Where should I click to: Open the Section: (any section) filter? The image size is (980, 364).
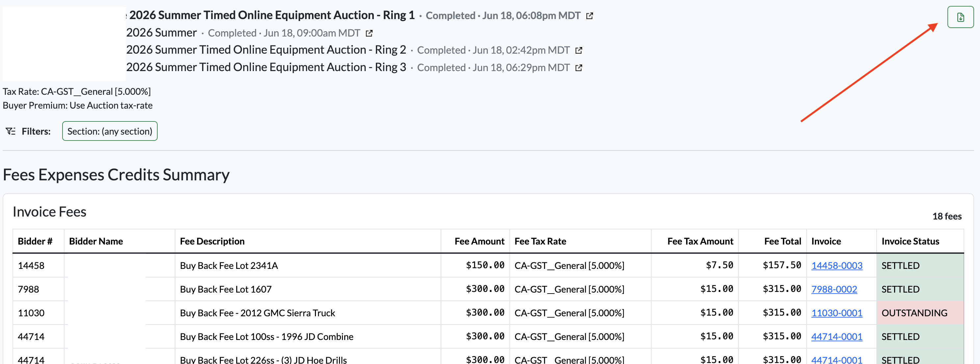[x=110, y=131]
